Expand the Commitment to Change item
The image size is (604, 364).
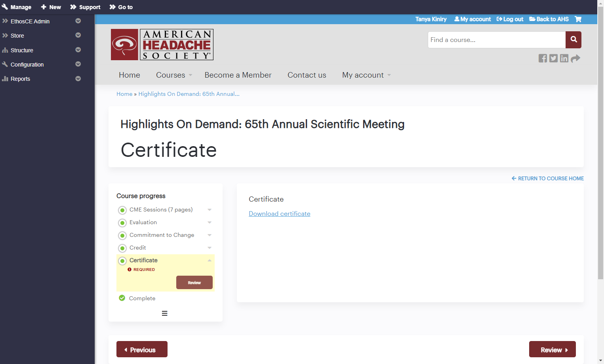[x=210, y=235]
